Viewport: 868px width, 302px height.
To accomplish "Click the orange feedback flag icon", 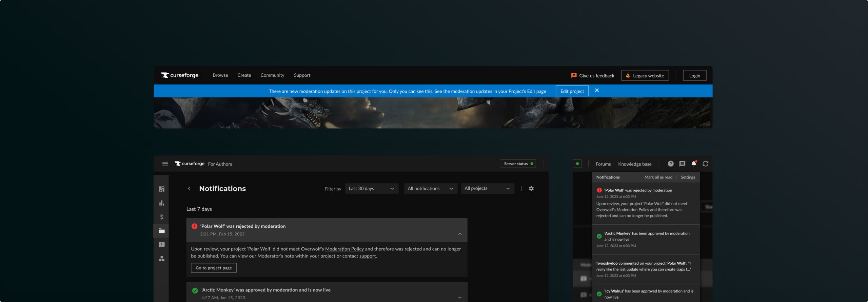I will click(574, 75).
